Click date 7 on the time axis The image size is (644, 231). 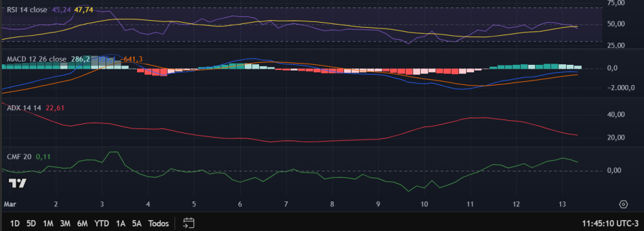[286, 204]
